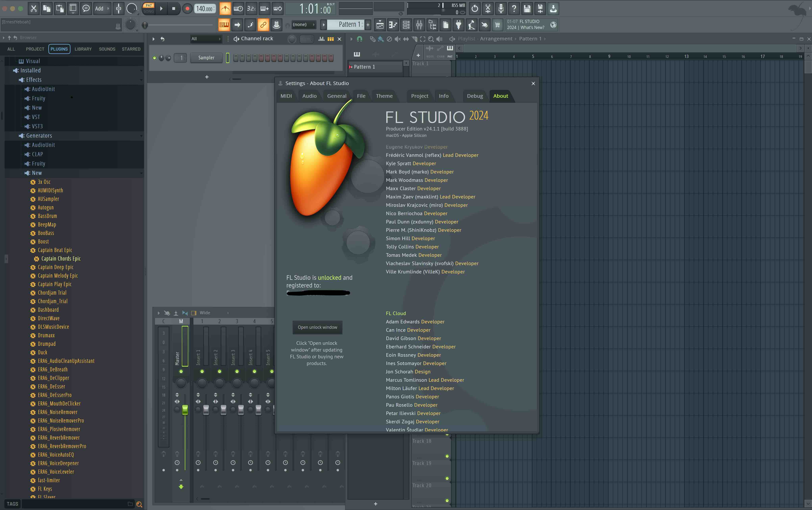This screenshot has height=510, width=812.
Task: Open the Add menu dropdown in toolbar
Action: pyautogui.click(x=102, y=8)
